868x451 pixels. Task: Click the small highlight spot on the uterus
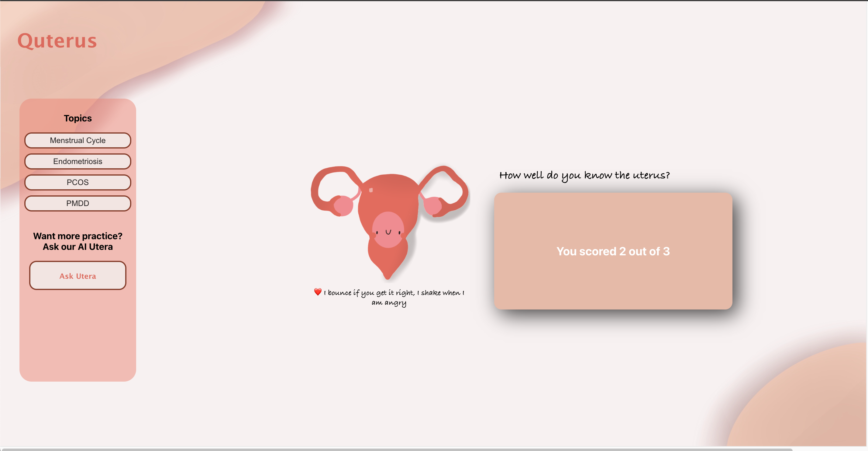[371, 190]
